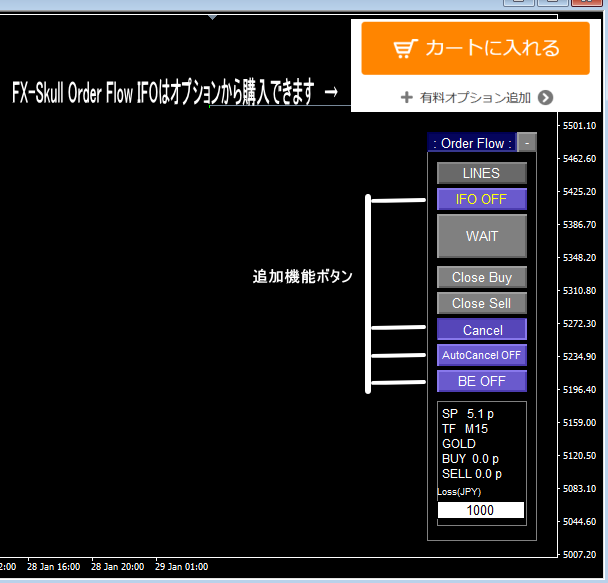The width and height of the screenshot is (608, 583).
Task: Click the Loss(JPY) field showing 1000
Action: click(480, 510)
